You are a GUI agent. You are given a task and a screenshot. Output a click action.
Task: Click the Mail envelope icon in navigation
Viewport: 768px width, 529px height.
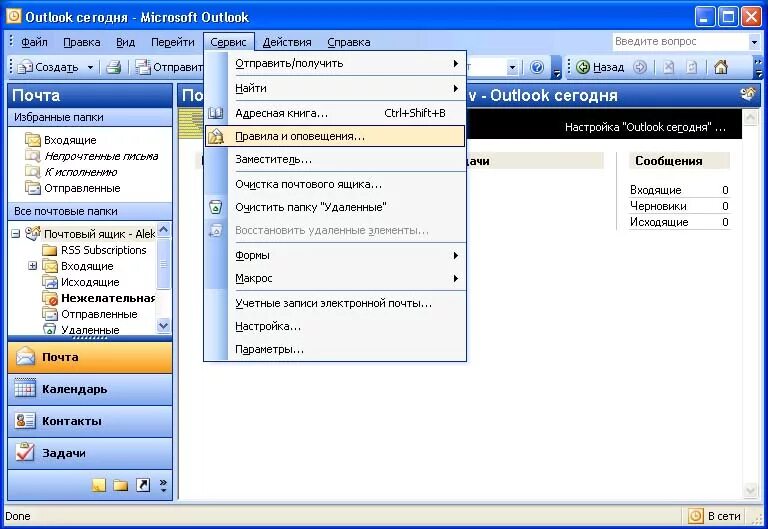click(x=25, y=357)
